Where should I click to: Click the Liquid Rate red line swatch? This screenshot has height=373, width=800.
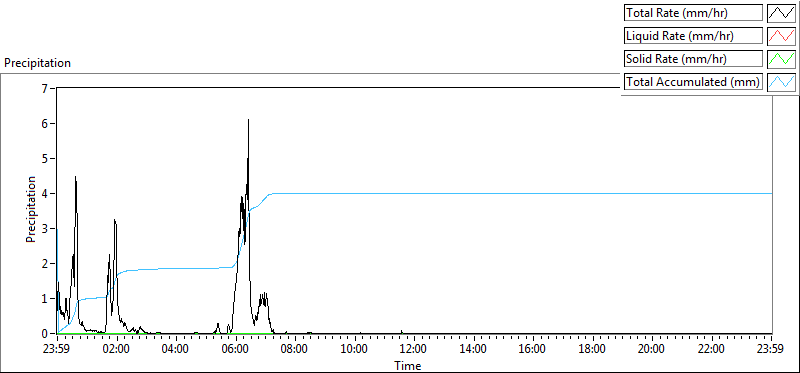[781, 36]
